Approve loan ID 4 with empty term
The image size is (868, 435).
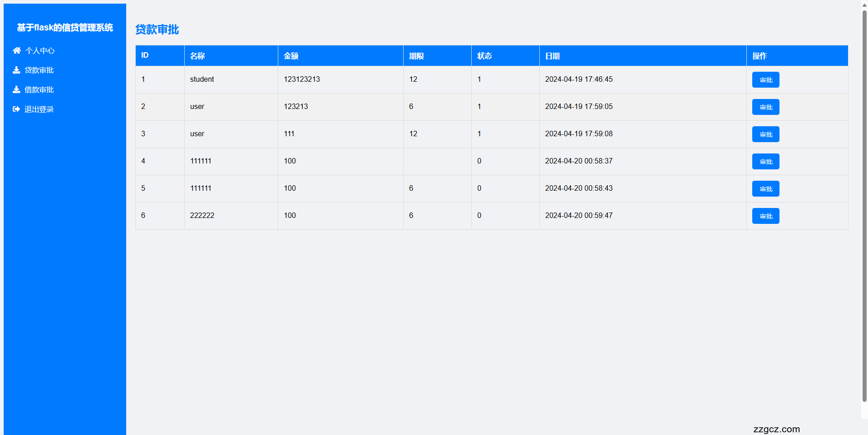(765, 162)
